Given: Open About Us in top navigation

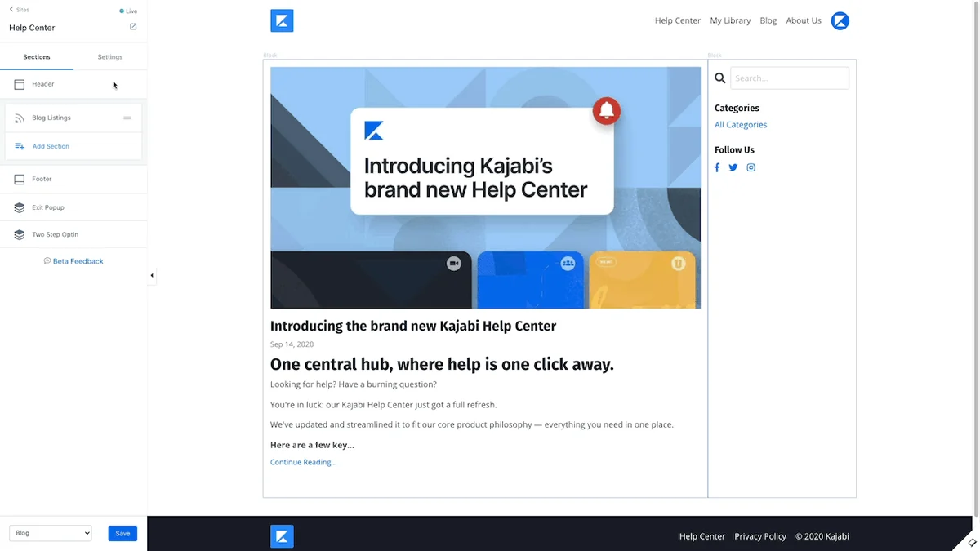Looking at the screenshot, I should 804,21.
